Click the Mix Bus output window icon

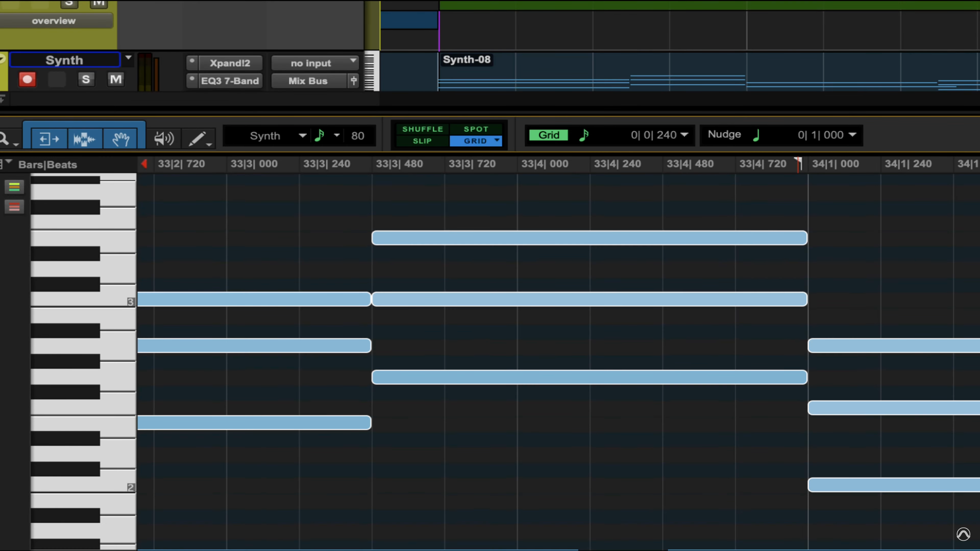point(354,81)
